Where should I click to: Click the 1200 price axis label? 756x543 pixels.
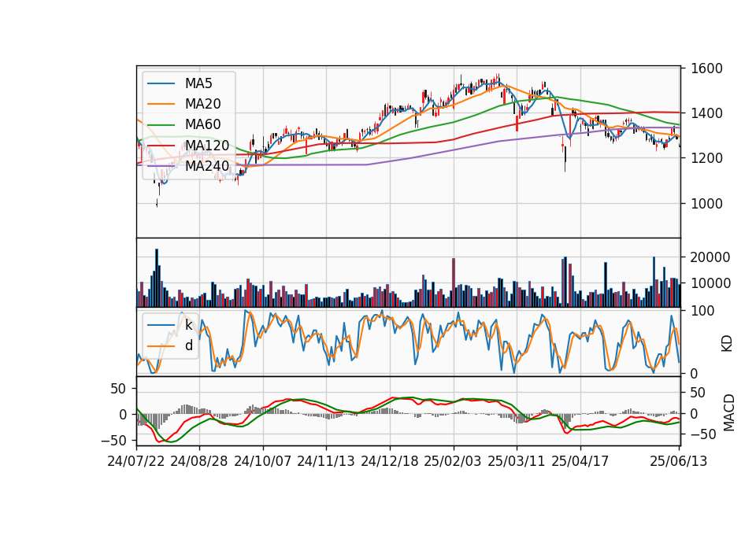[x=707, y=158]
